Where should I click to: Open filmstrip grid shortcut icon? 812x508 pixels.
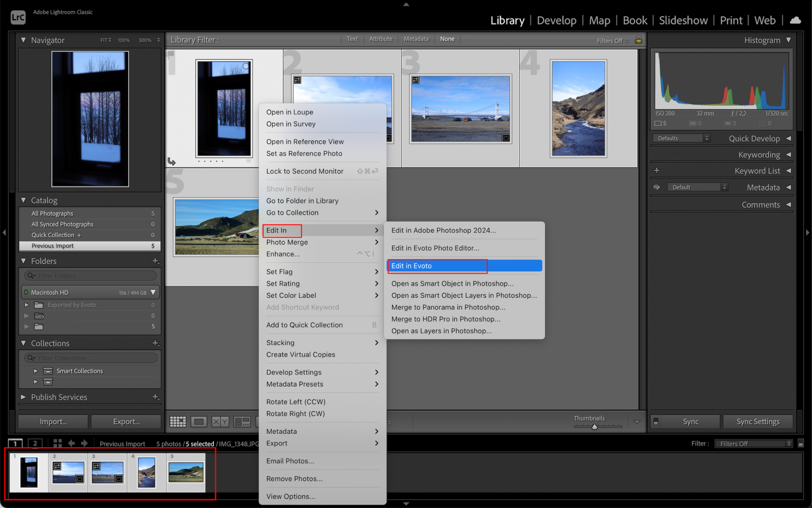pyautogui.click(x=57, y=443)
